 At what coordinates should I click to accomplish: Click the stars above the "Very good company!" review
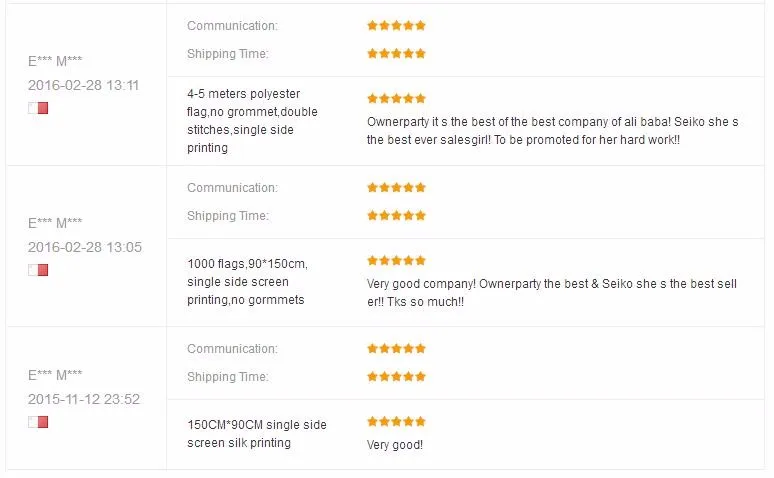396,261
